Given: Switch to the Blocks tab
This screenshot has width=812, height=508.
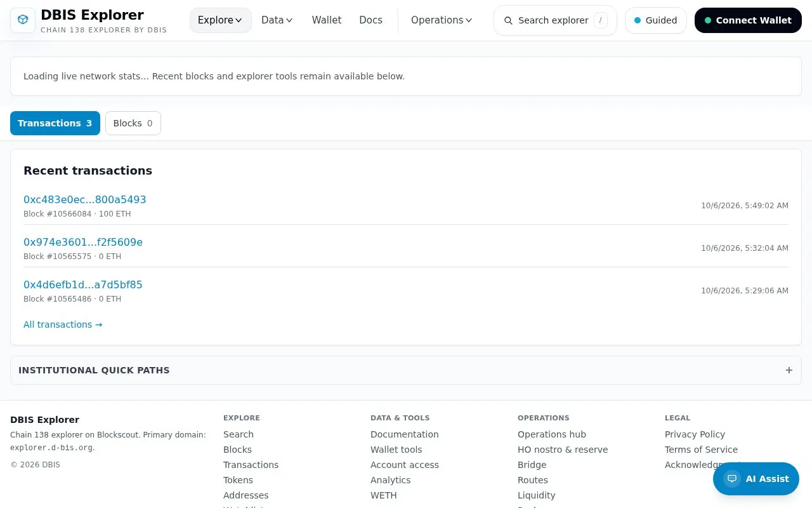Looking at the screenshot, I should point(133,123).
